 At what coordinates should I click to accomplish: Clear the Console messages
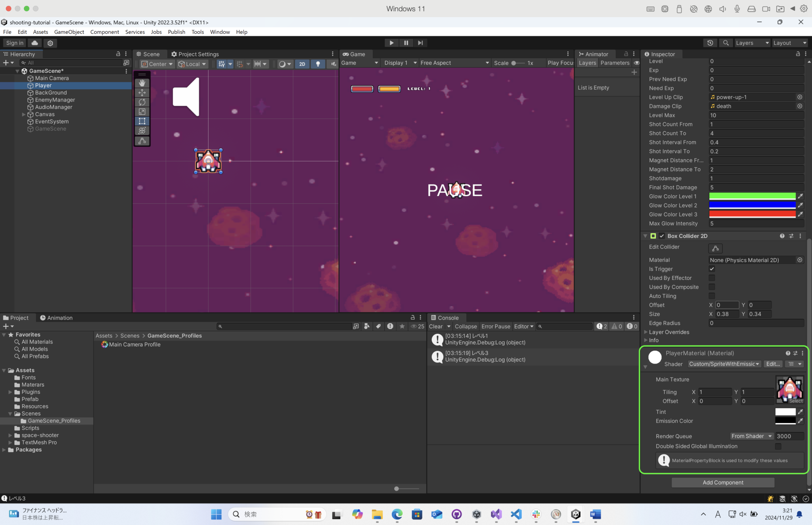point(437,326)
